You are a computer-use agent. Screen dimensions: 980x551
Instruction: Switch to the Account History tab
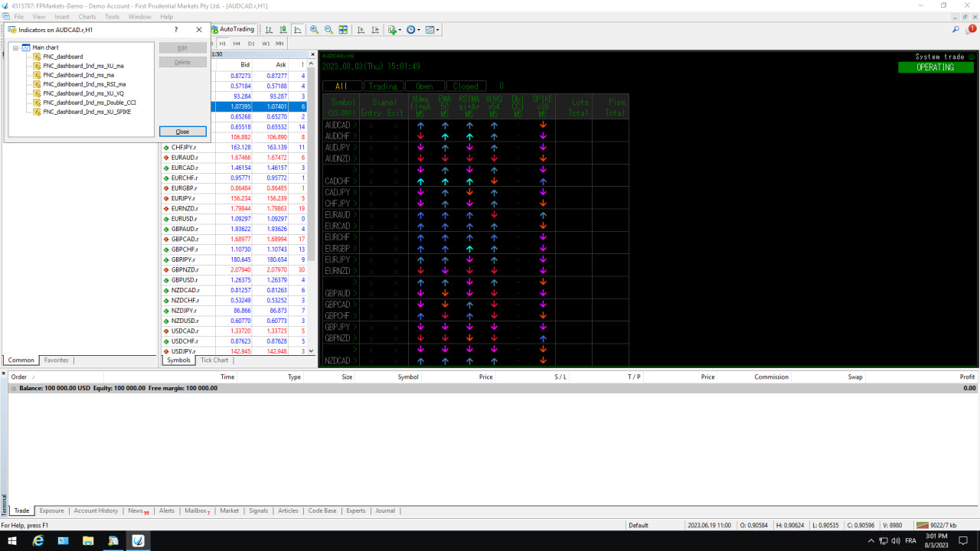(x=96, y=511)
